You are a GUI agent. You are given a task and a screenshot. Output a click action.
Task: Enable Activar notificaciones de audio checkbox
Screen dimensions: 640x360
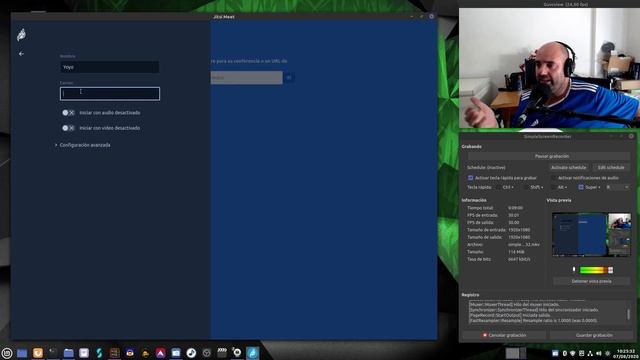pyautogui.click(x=553, y=178)
